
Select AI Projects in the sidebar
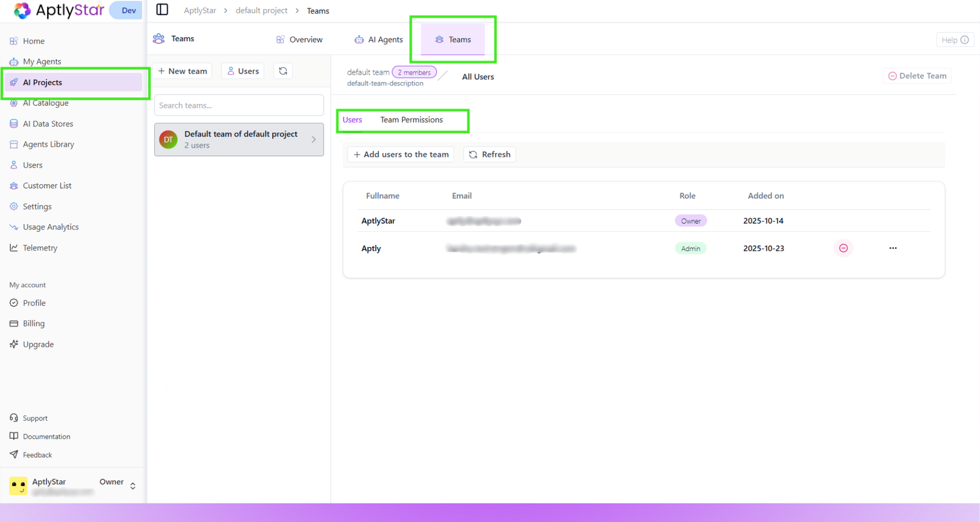tap(73, 82)
